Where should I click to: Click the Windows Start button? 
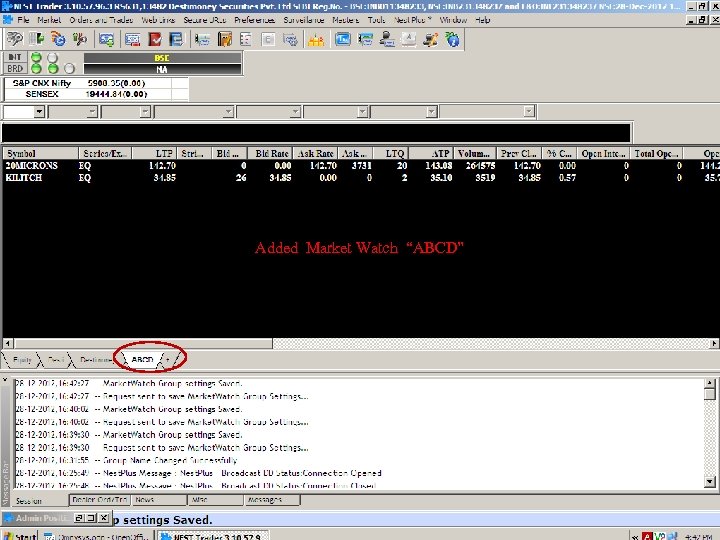pos(20,535)
